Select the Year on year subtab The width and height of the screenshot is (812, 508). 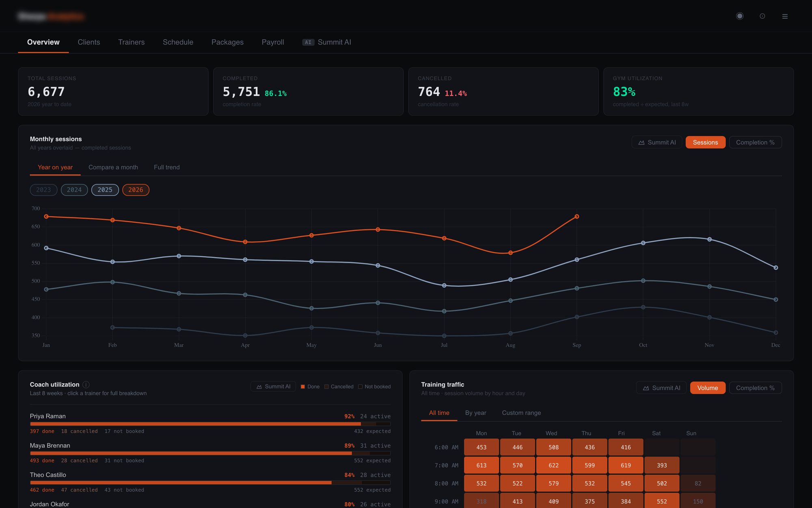55,167
